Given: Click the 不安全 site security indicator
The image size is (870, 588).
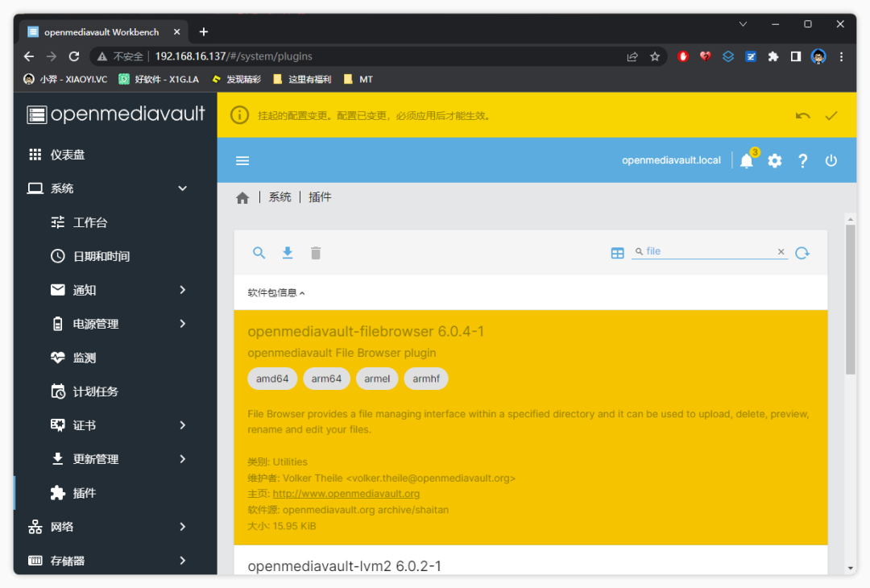Looking at the screenshot, I should (120, 56).
